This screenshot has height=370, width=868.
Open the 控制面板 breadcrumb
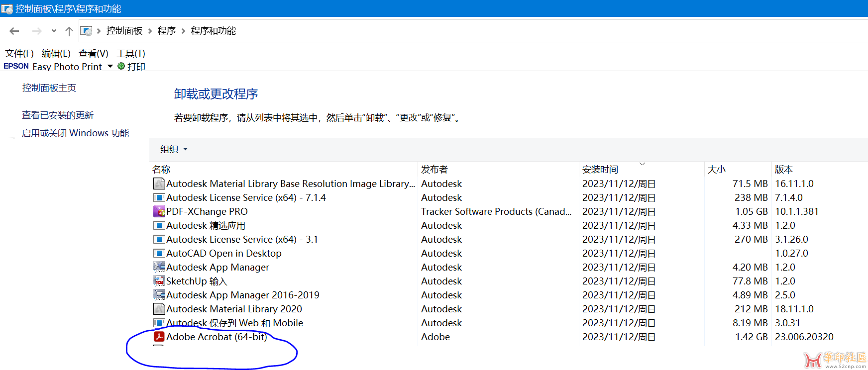coord(124,31)
